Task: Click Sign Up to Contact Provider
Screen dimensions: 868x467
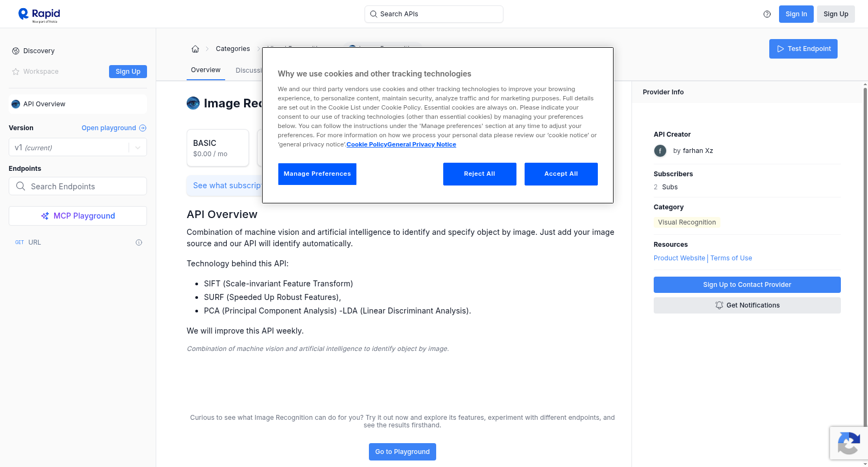Action: point(747,285)
